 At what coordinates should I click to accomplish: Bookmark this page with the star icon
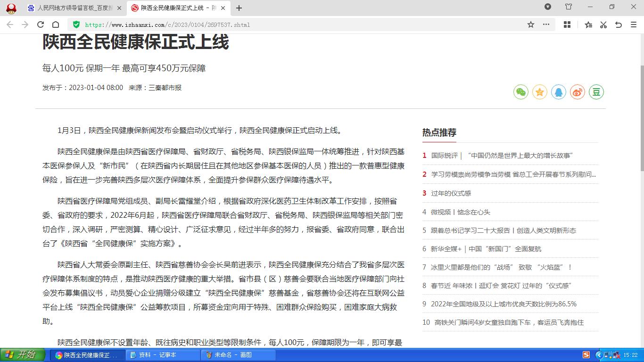pyautogui.click(x=531, y=25)
